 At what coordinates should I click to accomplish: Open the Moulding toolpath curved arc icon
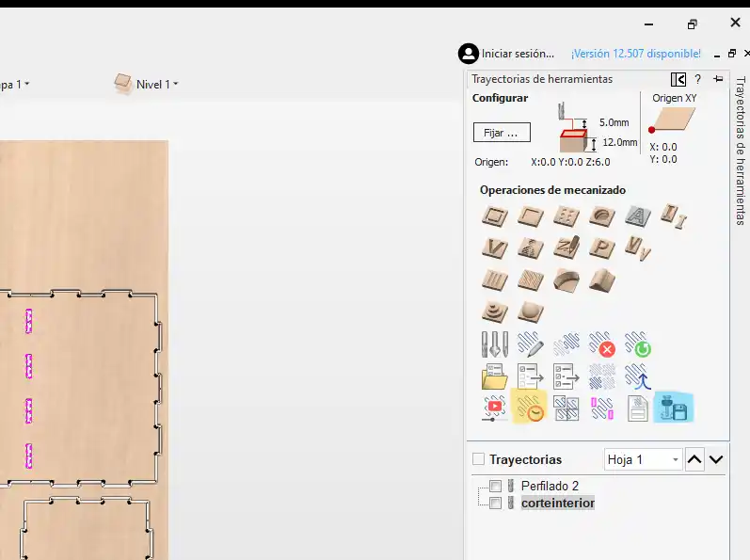(566, 280)
